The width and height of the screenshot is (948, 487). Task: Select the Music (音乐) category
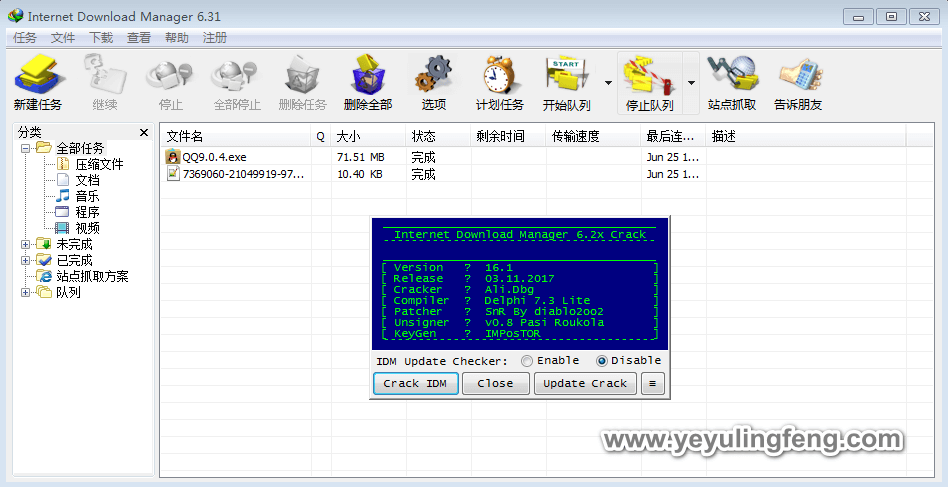(x=86, y=196)
